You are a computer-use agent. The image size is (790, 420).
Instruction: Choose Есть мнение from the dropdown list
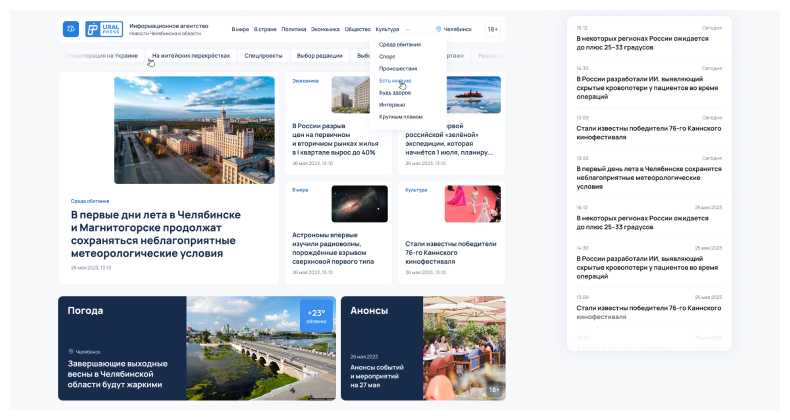point(395,81)
